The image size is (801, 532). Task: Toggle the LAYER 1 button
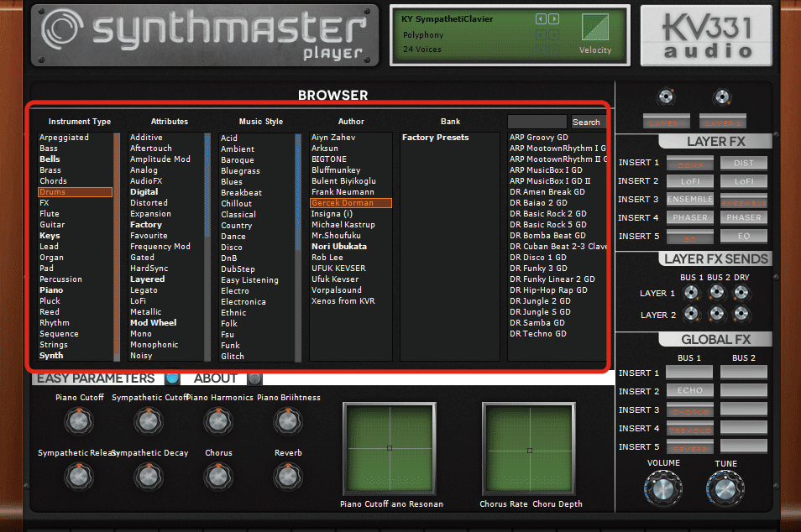[667, 122]
